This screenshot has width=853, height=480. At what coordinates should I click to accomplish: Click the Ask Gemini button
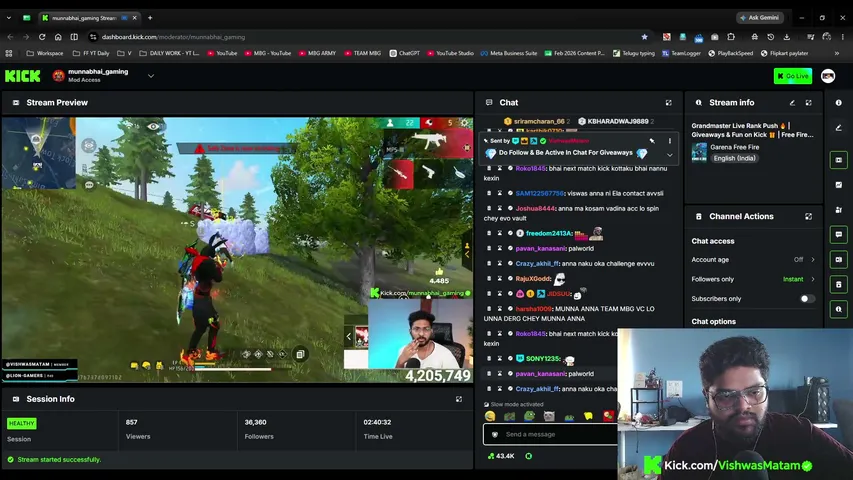(x=760, y=17)
